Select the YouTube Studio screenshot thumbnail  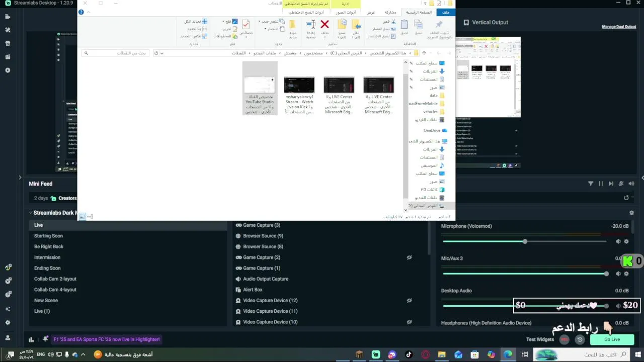[x=260, y=88]
